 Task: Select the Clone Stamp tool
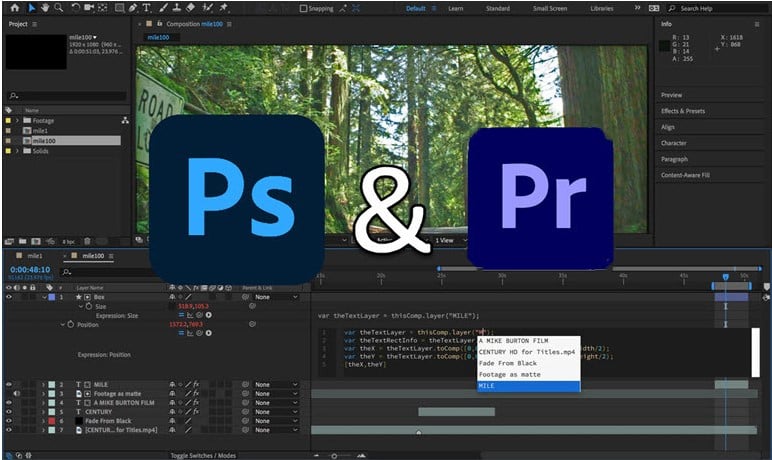[x=177, y=8]
